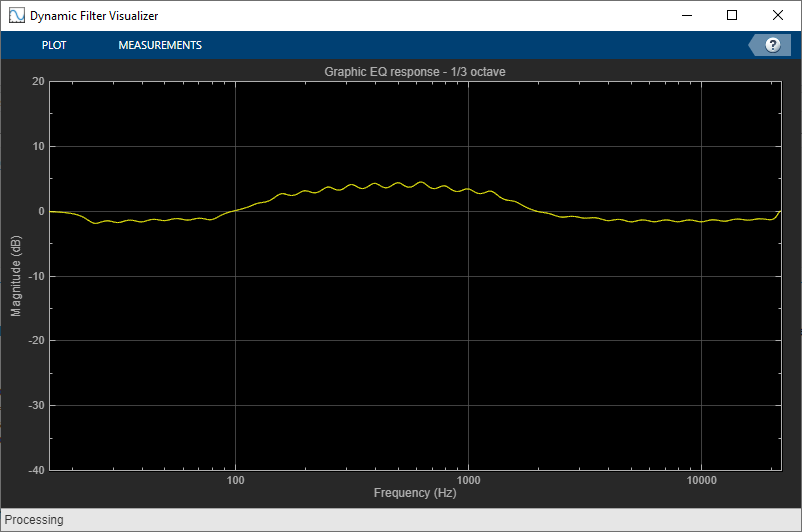Screen dimensions: 802x532
Task: Click the 20 tick label on magnitude axis
Action: [x=38, y=81]
